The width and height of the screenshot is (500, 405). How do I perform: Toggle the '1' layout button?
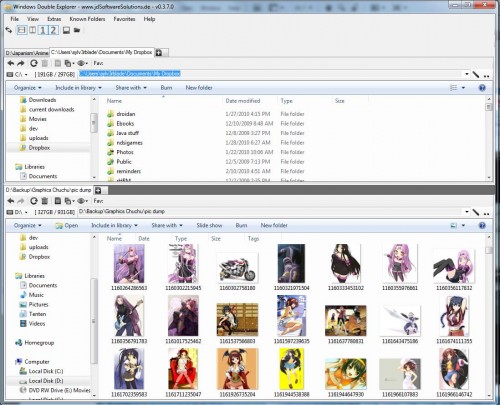coord(43,30)
